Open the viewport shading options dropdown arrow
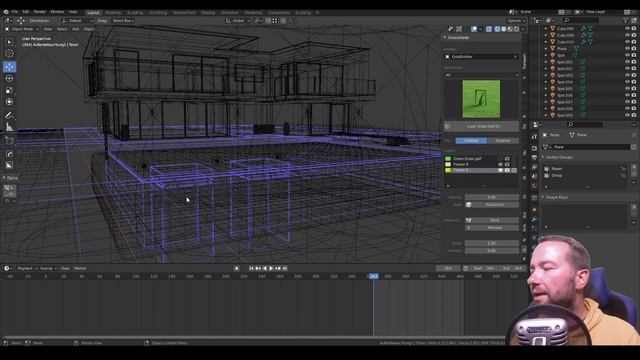 pos(523,29)
